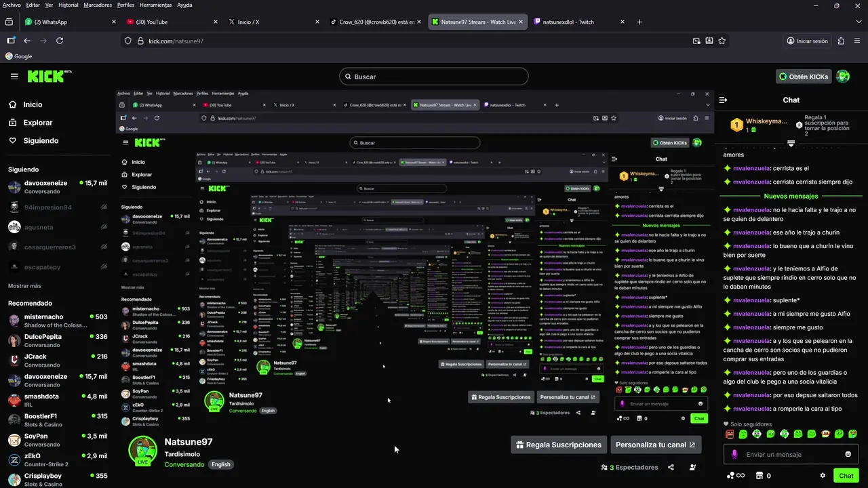Open cesarguerreros3 channel in sidebar
The width and height of the screenshot is (868, 488).
[x=57, y=247]
